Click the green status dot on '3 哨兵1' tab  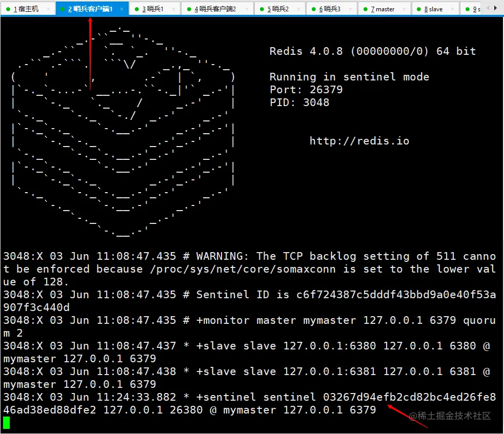pos(136,9)
